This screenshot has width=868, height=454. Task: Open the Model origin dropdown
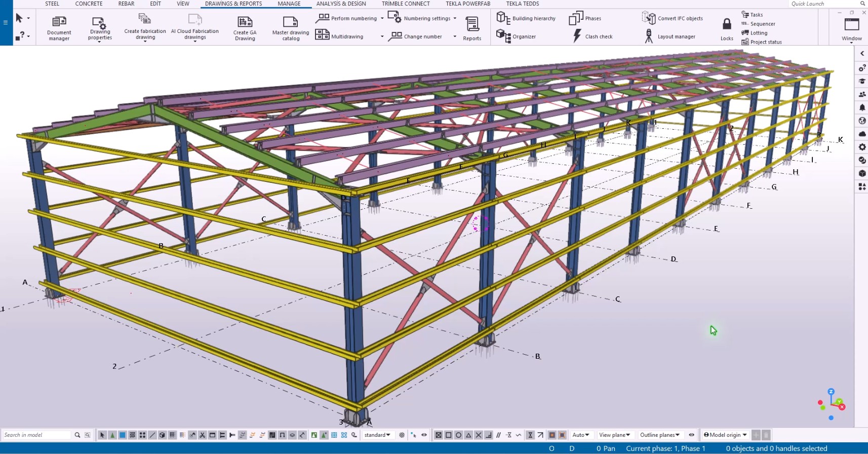(725, 435)
